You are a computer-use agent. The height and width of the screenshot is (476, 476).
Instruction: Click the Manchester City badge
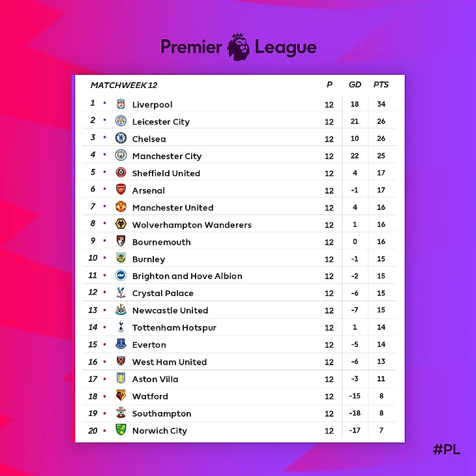(x=121, y=155)
